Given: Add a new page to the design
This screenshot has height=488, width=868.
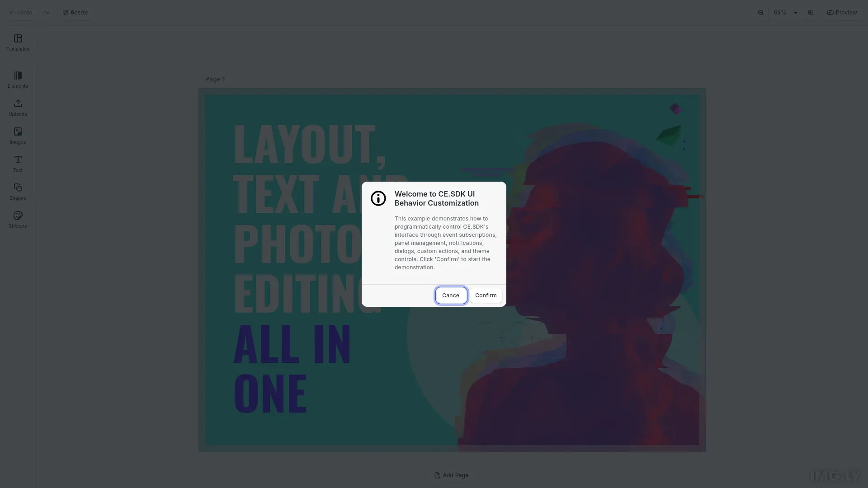Looking at the screenshot, I should pyautogui.click(x=451, y=475).
